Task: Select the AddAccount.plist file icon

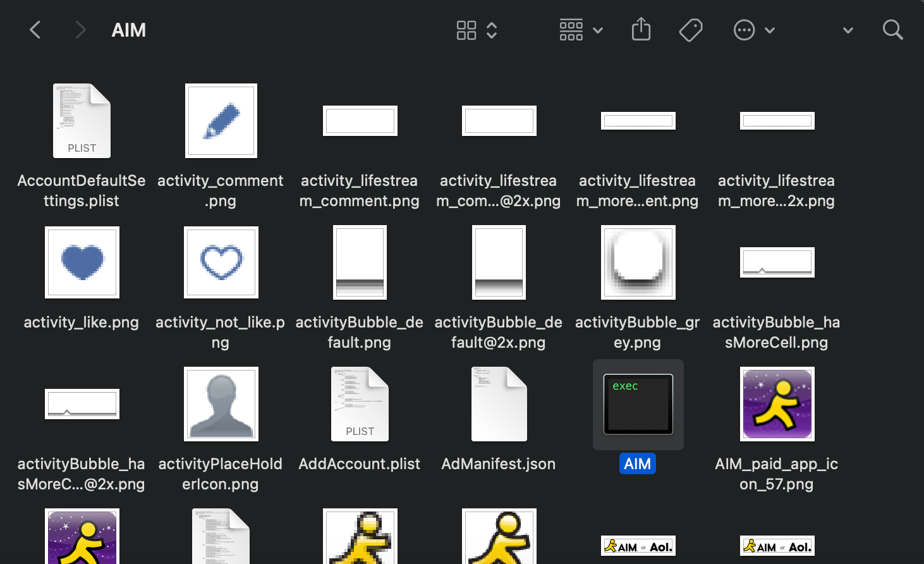Action: 360,404
